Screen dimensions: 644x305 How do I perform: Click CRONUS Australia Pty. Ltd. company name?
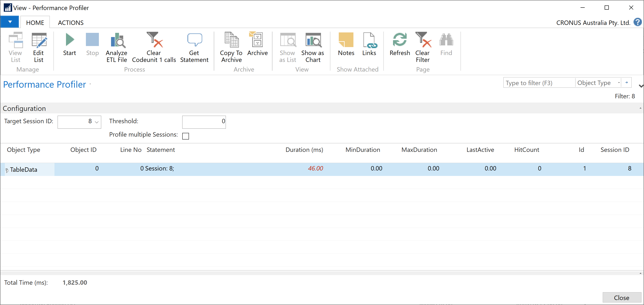click(593, 23)
